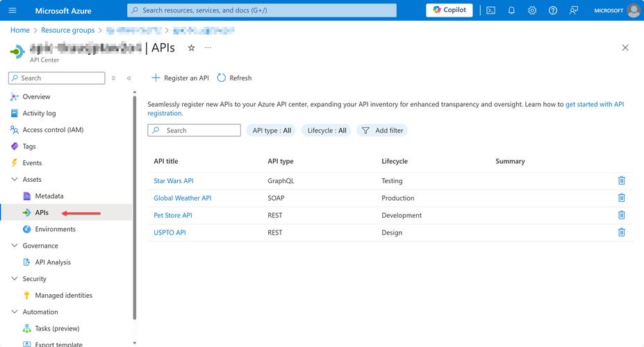The width and height of the screenshot is (644, 347).
Task: Collapse the Governance section
Action: pos(15,245)
